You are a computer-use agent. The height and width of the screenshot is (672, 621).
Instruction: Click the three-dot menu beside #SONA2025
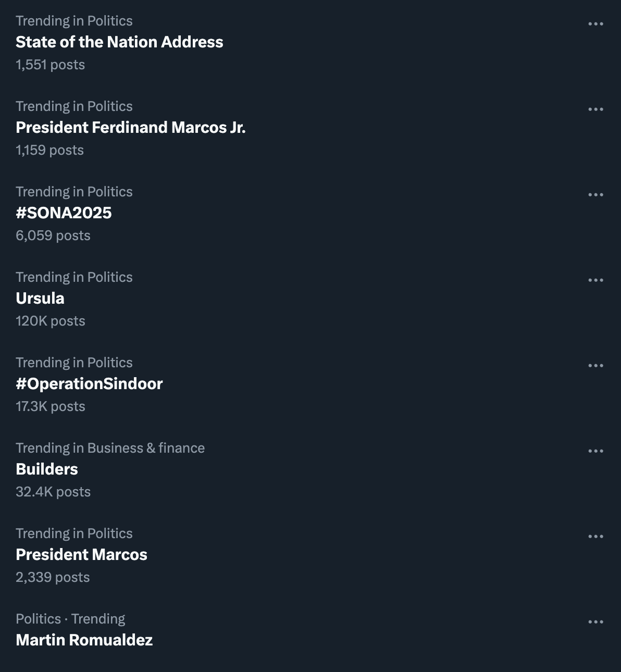(x=595, y=195)
